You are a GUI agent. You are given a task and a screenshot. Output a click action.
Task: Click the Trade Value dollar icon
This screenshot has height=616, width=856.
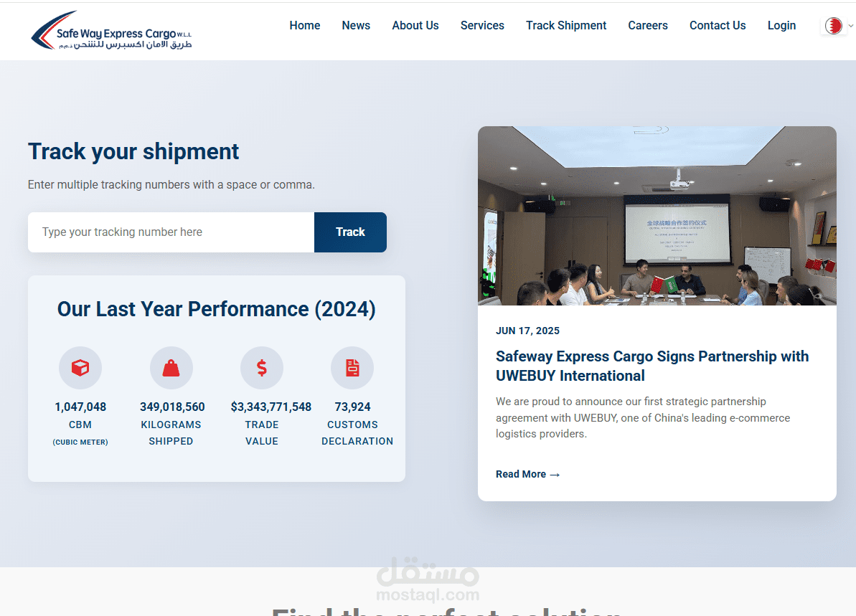coord(262,368)
